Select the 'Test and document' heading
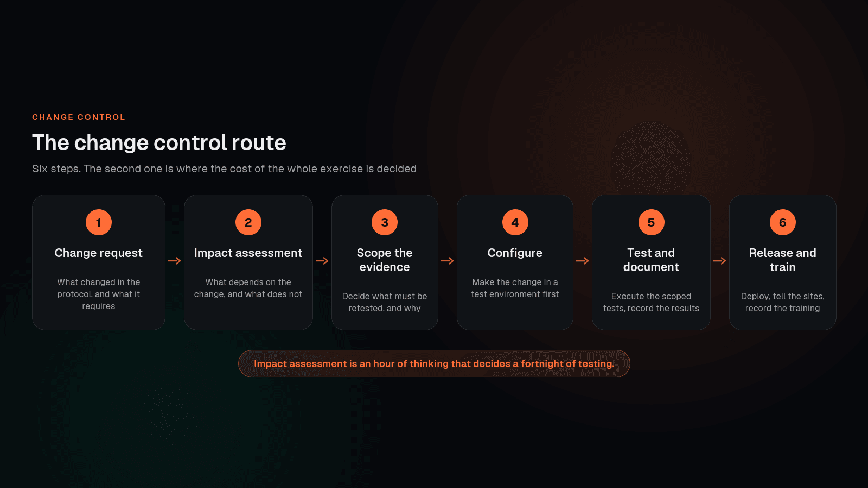Screen dimensions: 868x488 point(651,260)
